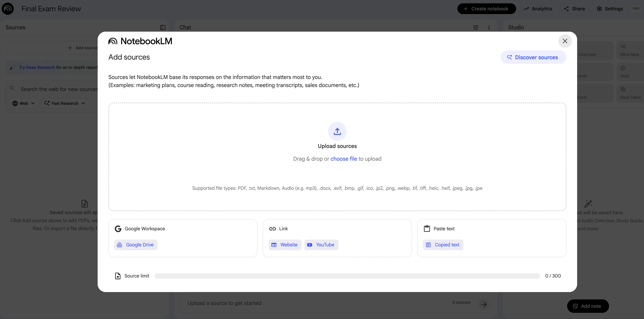Open the Chat more options menu
Image resolution: width=644 pixels, height=319 pixels.
(x=489, y=27)
